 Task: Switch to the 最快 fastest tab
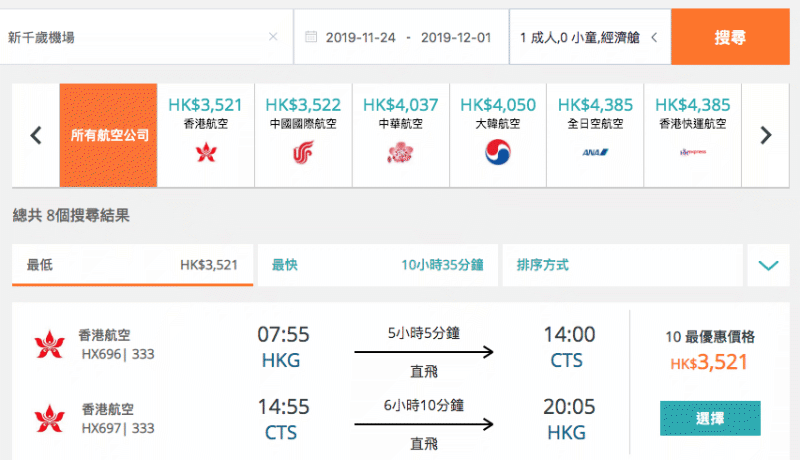(x=378, y=265)
